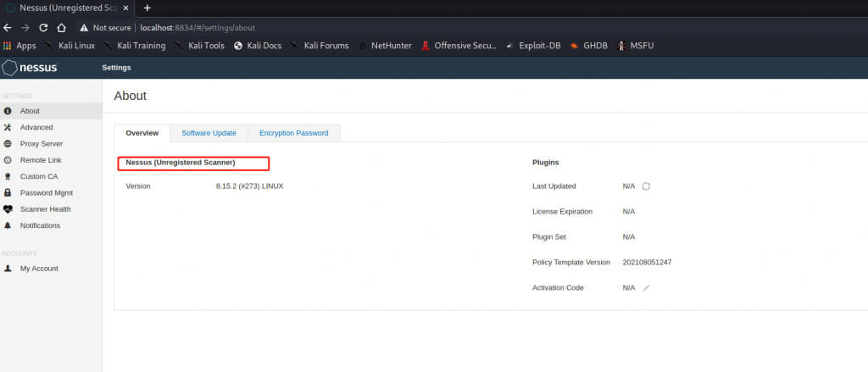Refresh plugins with Last Updated reload icon
This screenshot has width=868, height=372.
646,186
